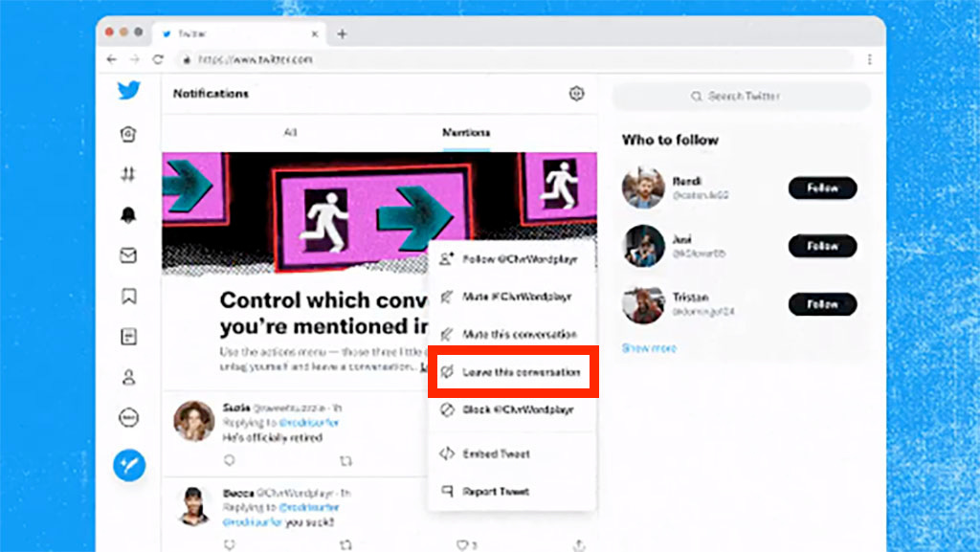The height and width of the screenshot is (552, 980).
Task: Select Follow @ClvrWordplayr menu item
Action: (512, 259)
